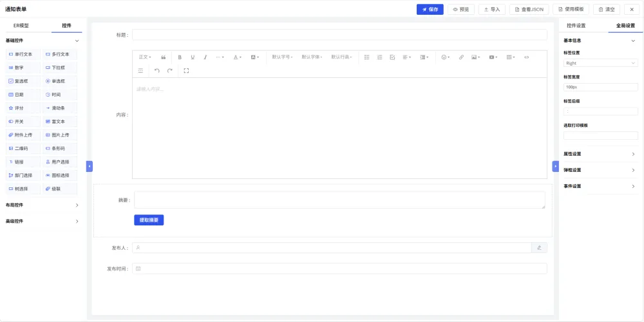644x322 pixels.
Task: Expand the 属性设置 section
Action: click(600, 154)
